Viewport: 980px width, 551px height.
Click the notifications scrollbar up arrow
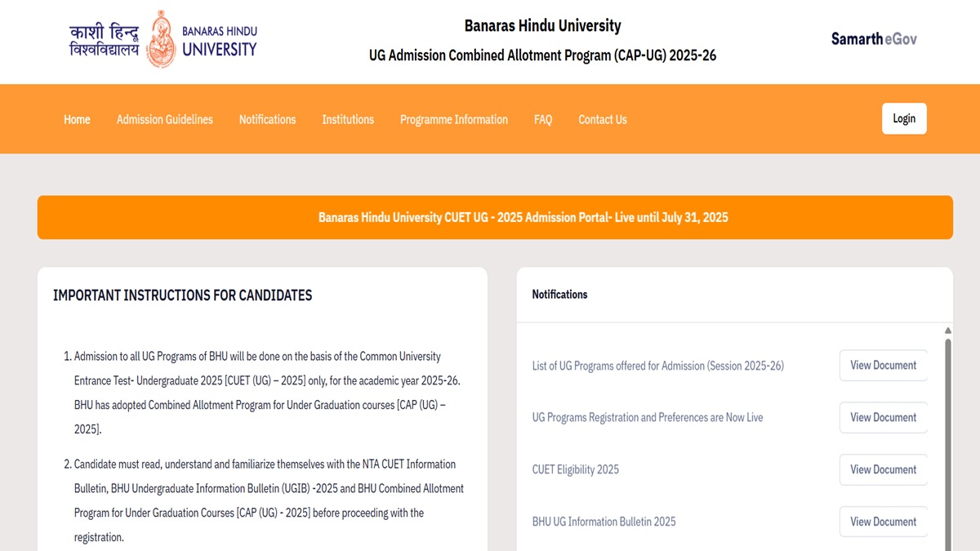(947, 331)
